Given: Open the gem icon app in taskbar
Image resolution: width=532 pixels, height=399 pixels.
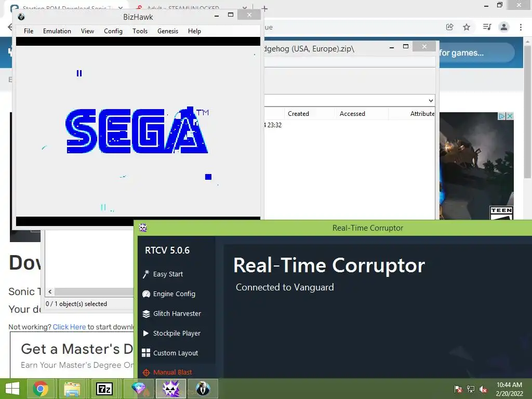Looking at the screenshot, I should pyautogui.click(x=138, y=389).
